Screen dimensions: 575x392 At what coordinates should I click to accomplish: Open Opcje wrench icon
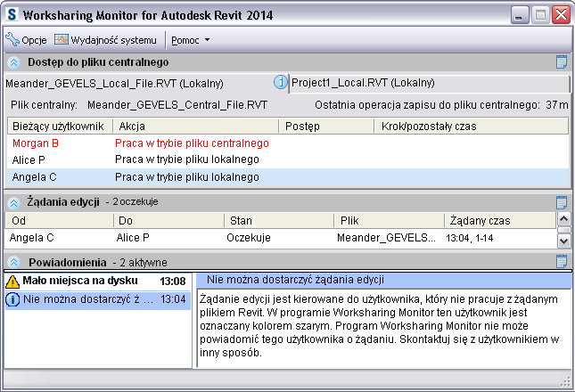pos(12,39)
